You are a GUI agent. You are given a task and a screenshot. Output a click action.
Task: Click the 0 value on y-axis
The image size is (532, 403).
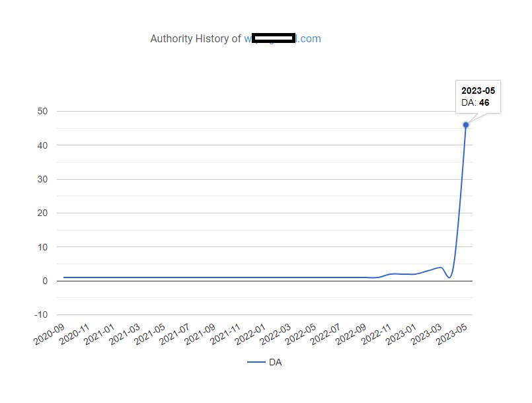tap(46, 281)
